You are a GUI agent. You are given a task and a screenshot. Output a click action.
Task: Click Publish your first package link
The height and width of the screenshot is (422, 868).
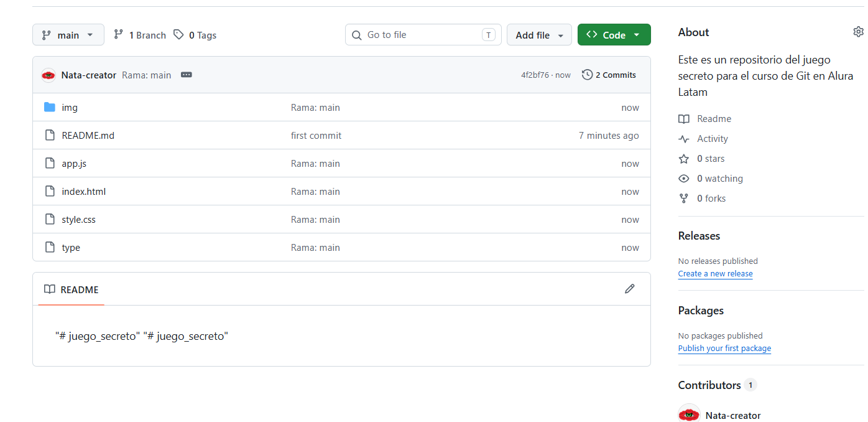[724, 348]
